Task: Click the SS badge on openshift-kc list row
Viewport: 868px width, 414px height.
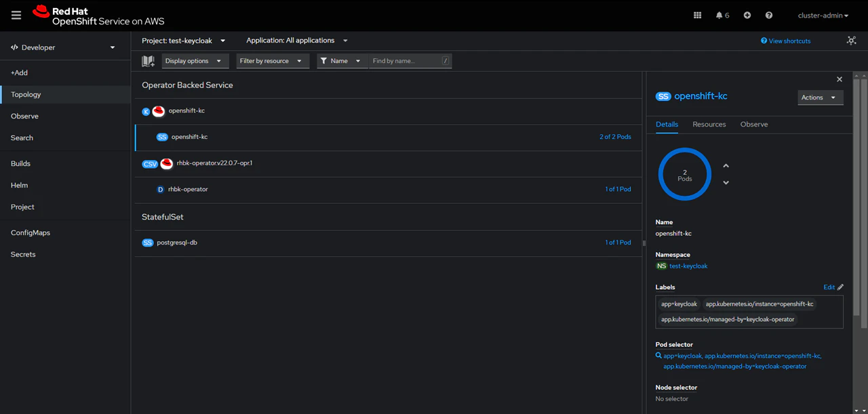Action: (162, 137)
